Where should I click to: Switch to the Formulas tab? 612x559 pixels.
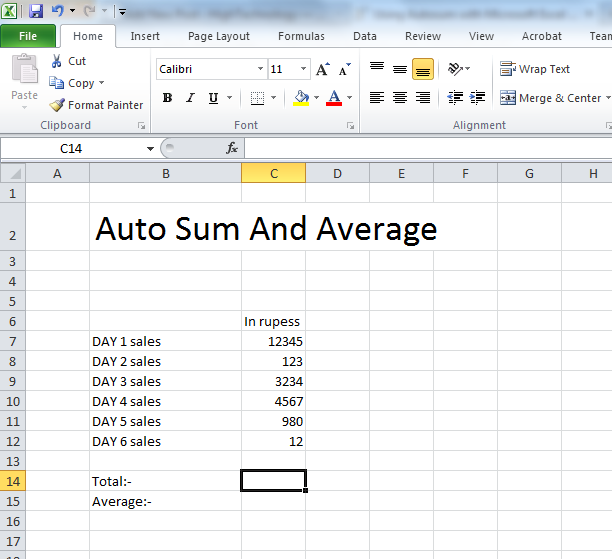point(301,36)
